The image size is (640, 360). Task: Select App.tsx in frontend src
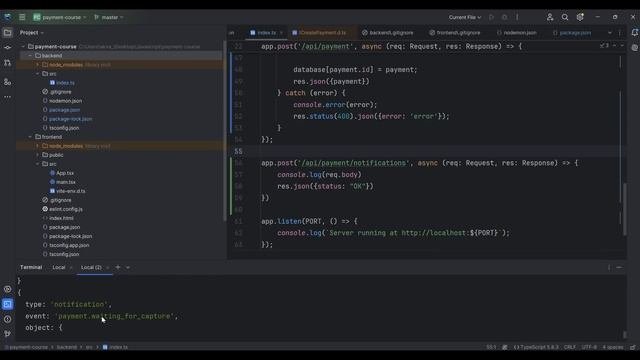(x=65, y=173)
